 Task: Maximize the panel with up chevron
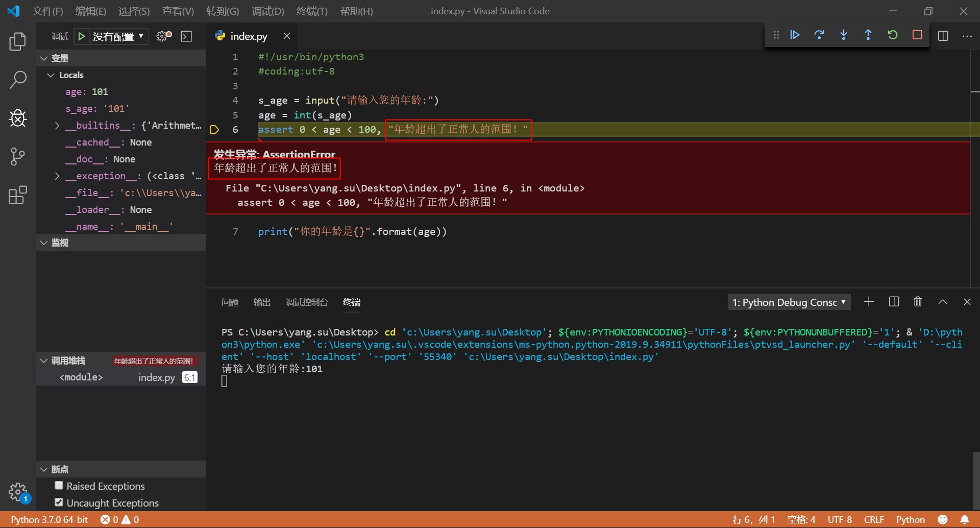[x=943, y=302]
